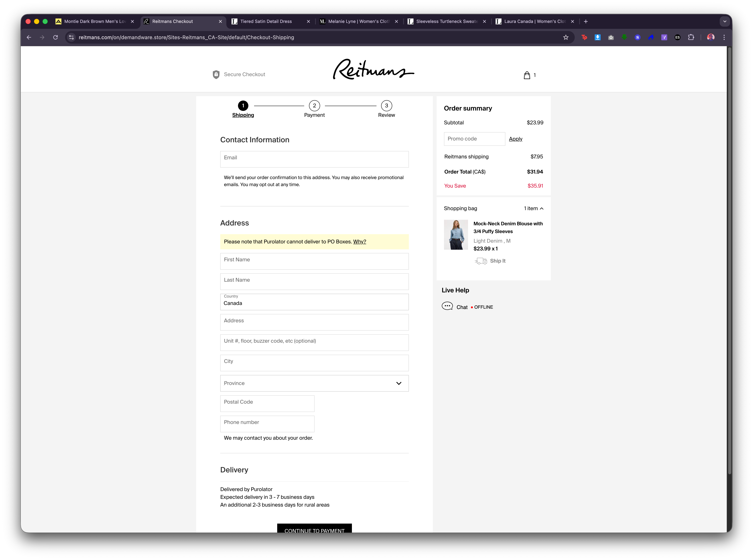
Task: Open the browser extensions puzzle icon
Action: click(x=691, y=38)
